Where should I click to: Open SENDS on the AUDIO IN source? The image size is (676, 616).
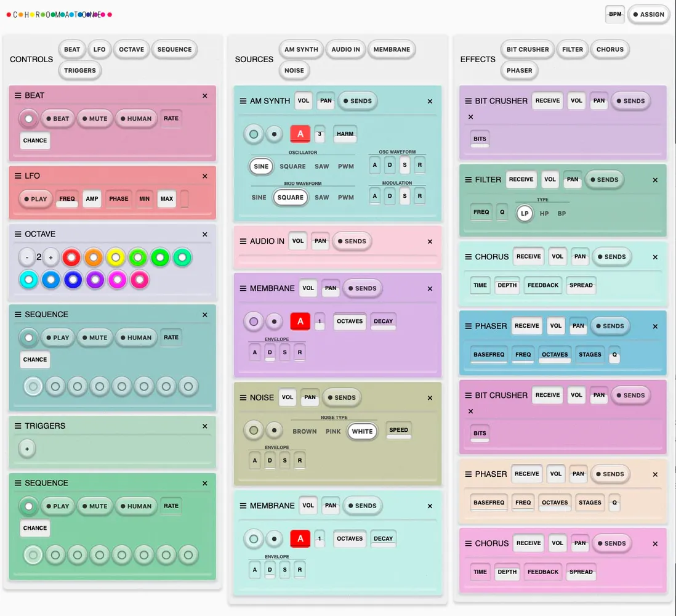352,241
